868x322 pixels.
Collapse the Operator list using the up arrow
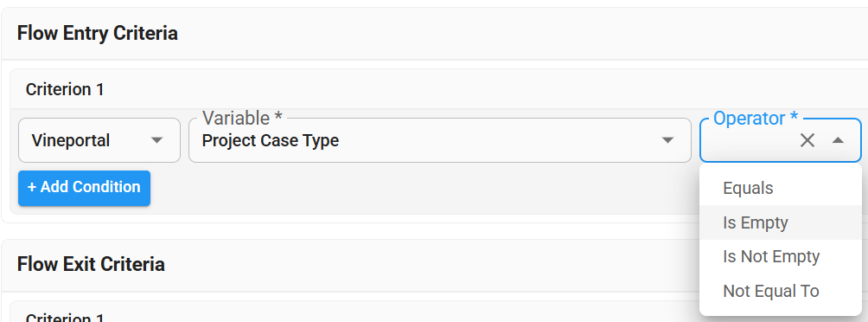click(x=838, y=141)
